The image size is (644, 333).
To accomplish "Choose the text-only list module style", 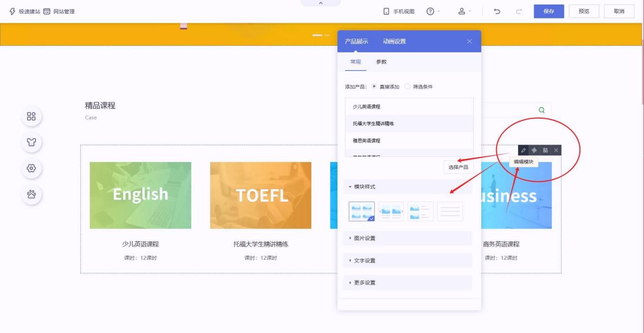I will coord(450,211).
